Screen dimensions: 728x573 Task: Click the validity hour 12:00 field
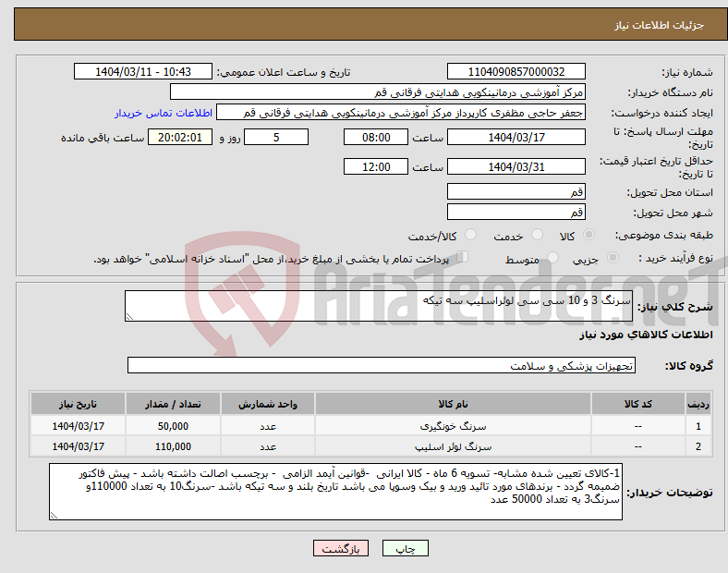(x=376, y=166)
